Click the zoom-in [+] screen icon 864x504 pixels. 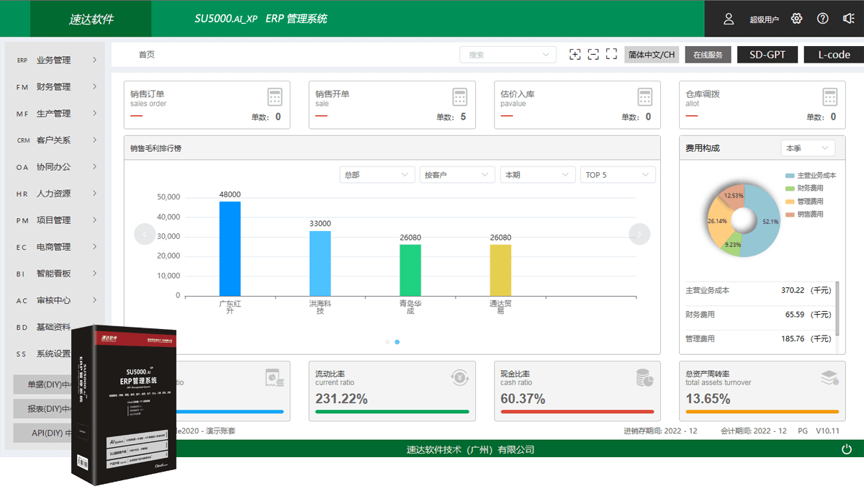(575, 54)
